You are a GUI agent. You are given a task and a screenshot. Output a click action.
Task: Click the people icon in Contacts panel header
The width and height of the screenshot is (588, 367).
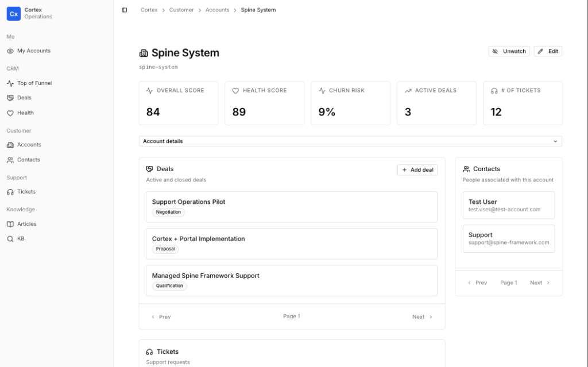[x=466, y=169]
